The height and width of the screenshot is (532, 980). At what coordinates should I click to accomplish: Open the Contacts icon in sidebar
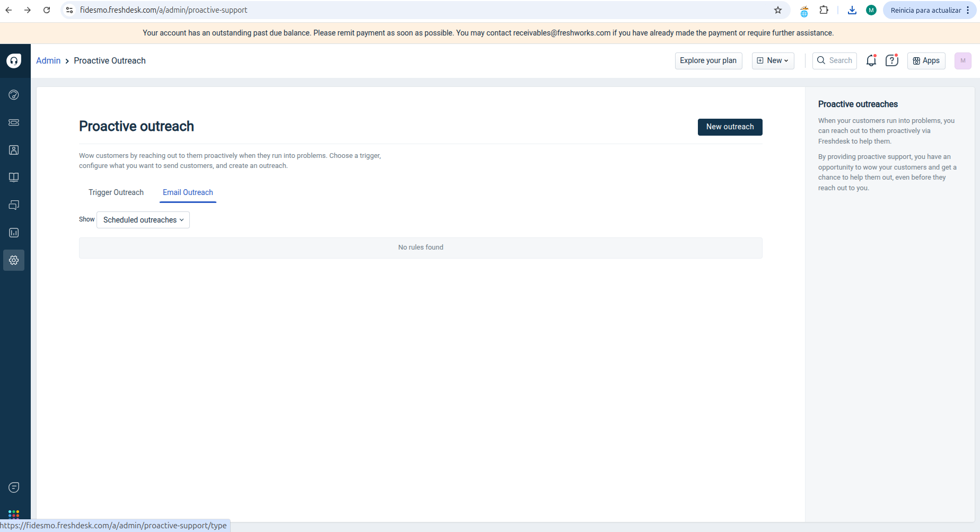click(x=14, y=150)
